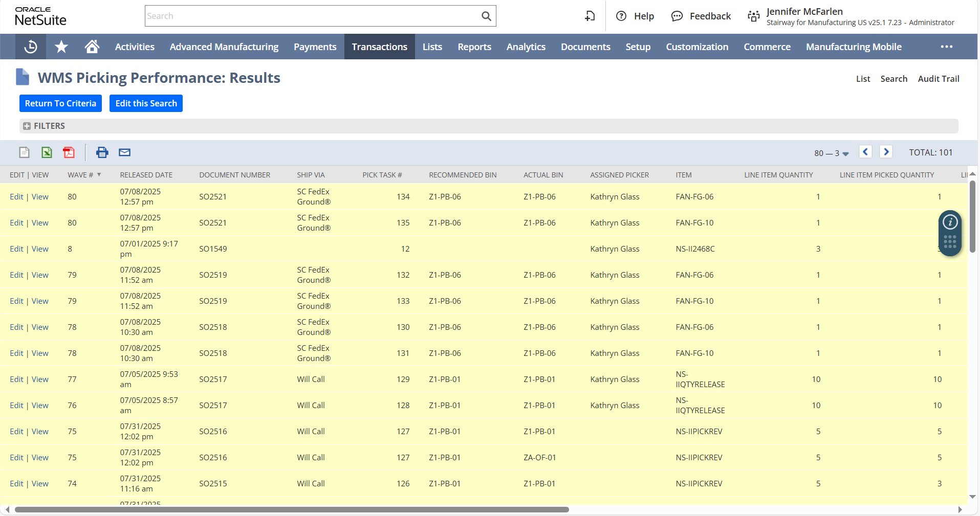Image resolution: width=980 pixels, height=516 pixels.
Task: Click View for pick task 132 row
Action: (40, 275)
